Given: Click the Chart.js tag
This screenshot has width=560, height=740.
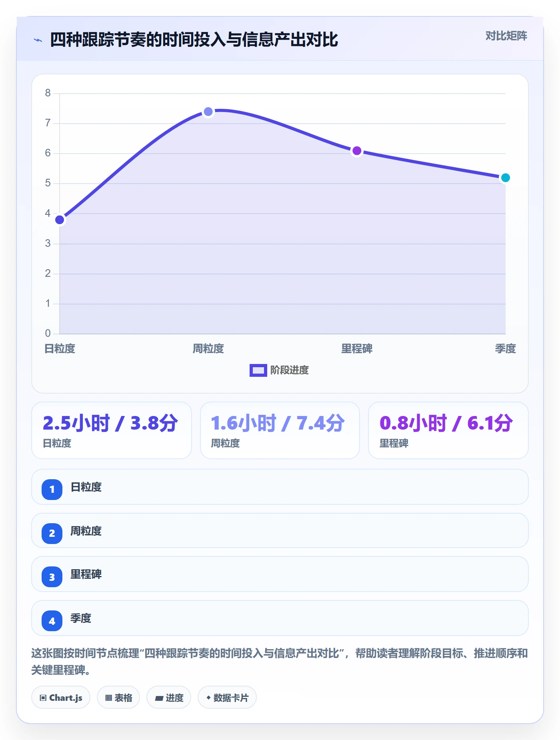Looking at the screenshot, I should click(61, 698).
